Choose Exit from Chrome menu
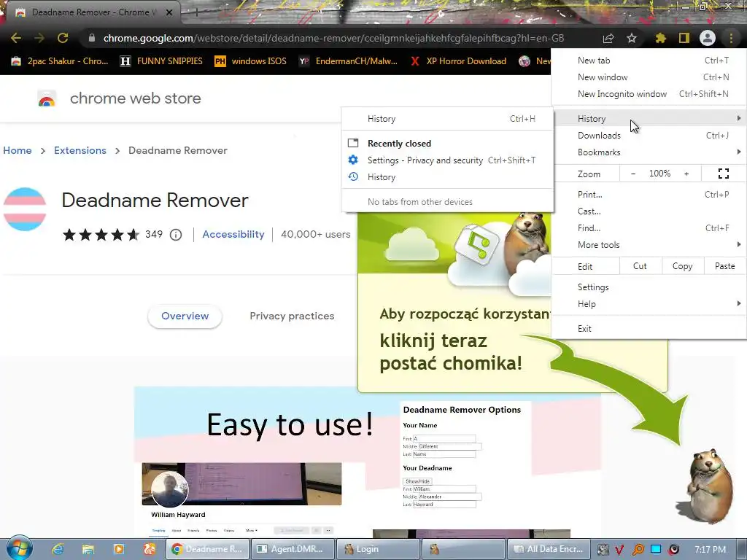 (649, 329)
